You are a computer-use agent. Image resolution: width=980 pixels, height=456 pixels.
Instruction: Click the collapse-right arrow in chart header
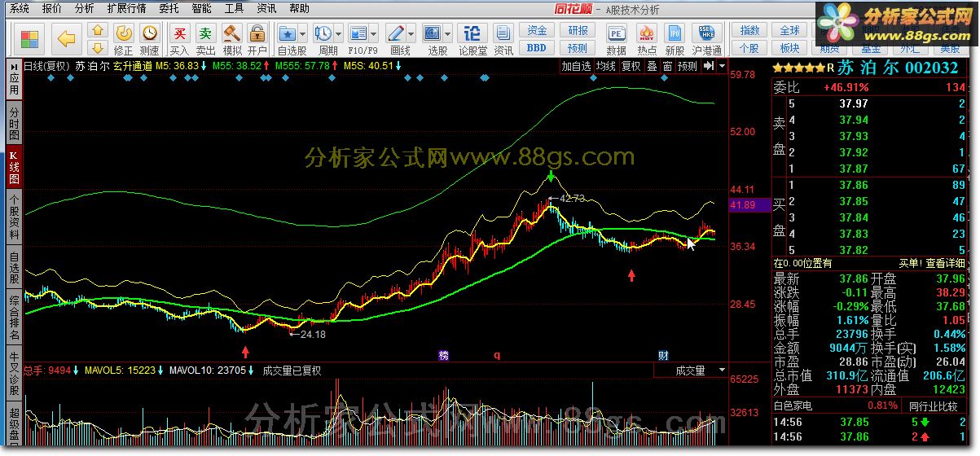coord(709,66)
